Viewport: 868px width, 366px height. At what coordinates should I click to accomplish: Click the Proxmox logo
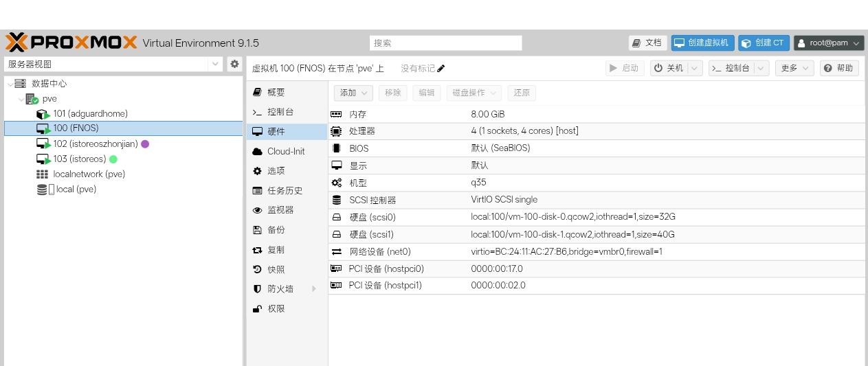click(71, 43)
